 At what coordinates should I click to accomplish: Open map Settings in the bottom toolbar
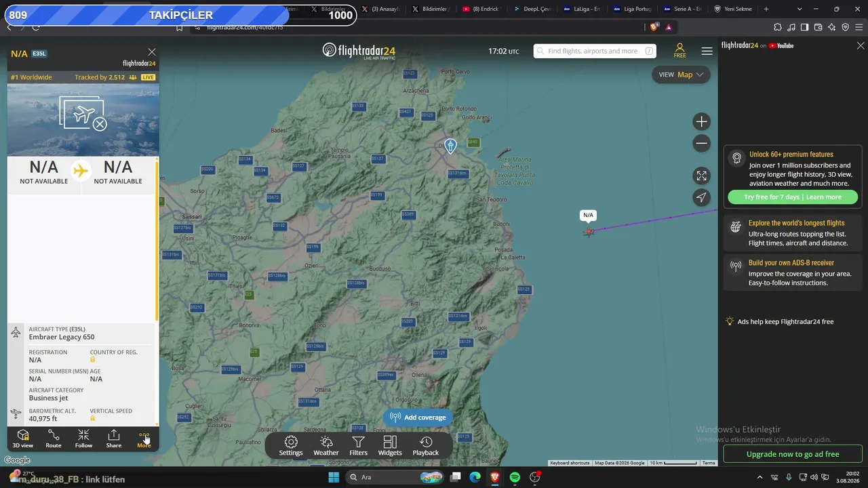(291, 446)
